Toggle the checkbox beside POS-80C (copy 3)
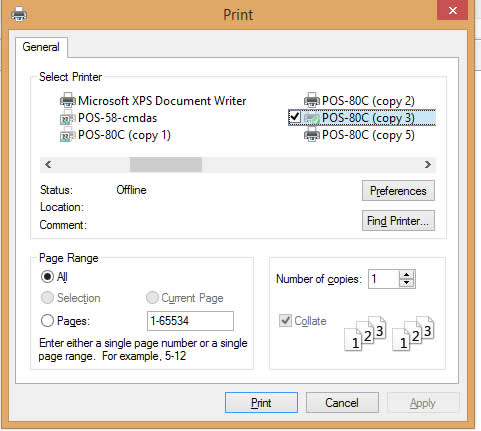This screenshot has height=431, width=481. point(295,117)
